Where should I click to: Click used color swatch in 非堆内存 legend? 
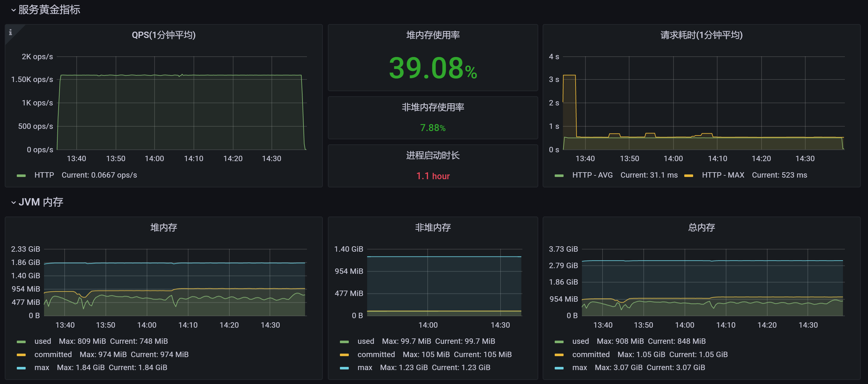[x=344, y=342]
